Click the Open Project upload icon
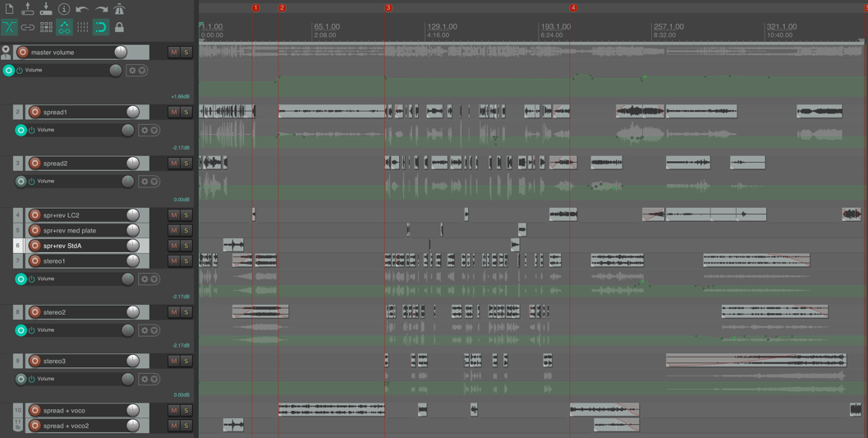This screenshot has height=438, width=868. (x=28, y=9)
